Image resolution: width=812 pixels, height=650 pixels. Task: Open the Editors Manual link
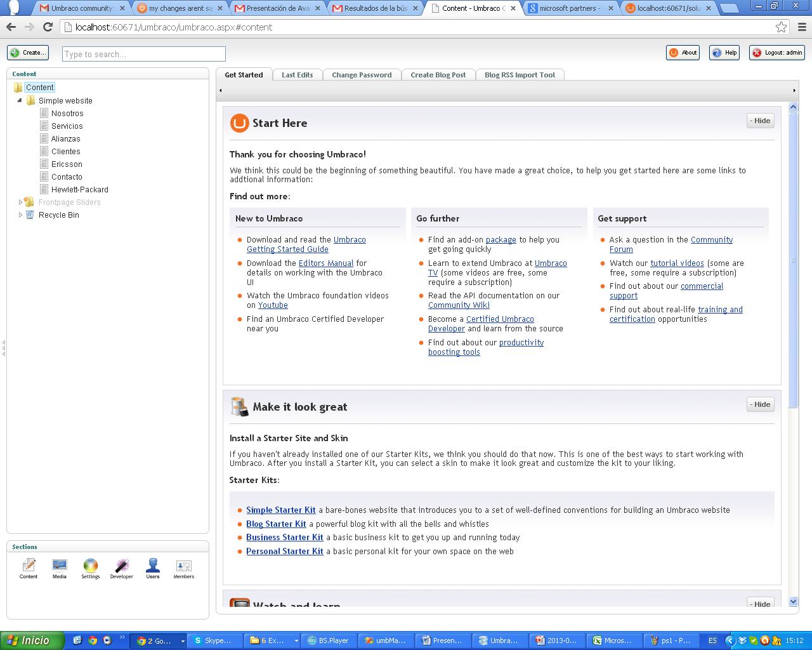[326, 263]
